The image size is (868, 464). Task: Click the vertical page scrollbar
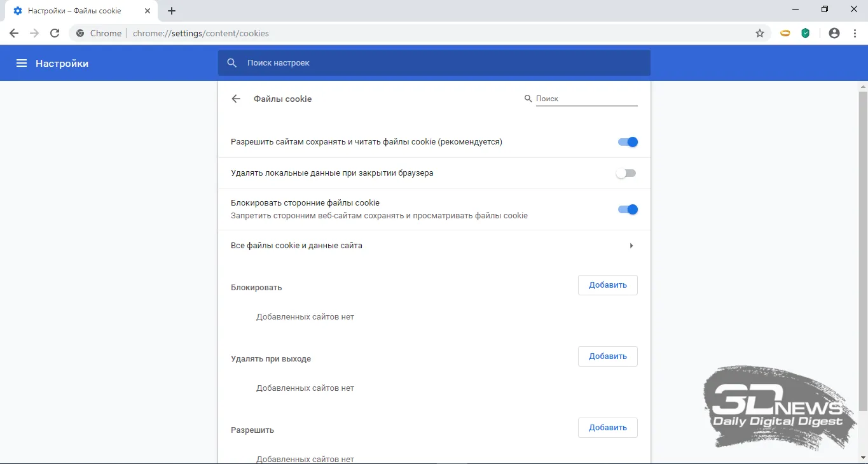point(863,251)
